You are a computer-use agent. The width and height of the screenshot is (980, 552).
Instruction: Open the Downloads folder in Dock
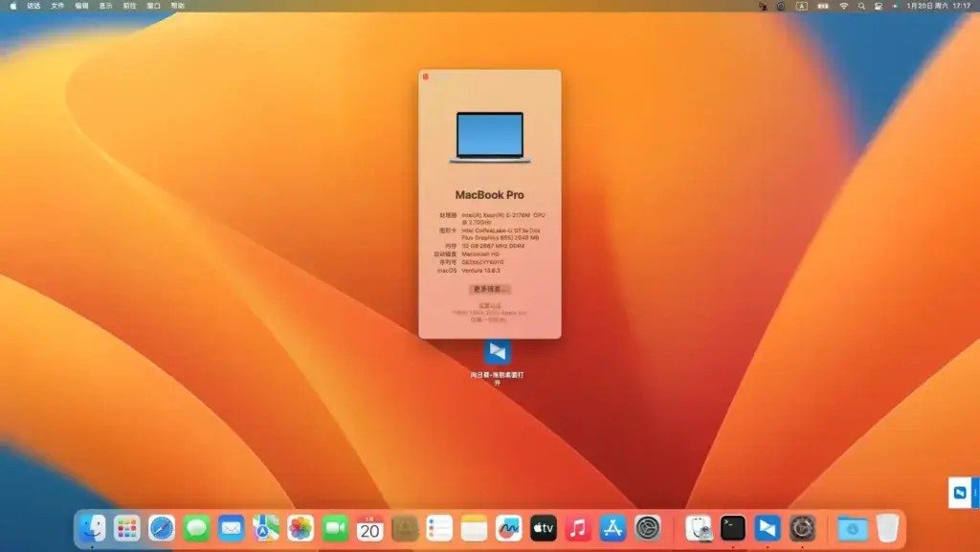point(853,528)
